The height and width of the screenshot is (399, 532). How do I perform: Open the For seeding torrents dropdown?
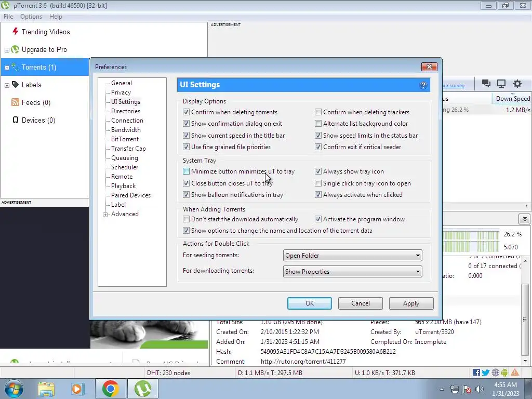click(x=353, y=256)
